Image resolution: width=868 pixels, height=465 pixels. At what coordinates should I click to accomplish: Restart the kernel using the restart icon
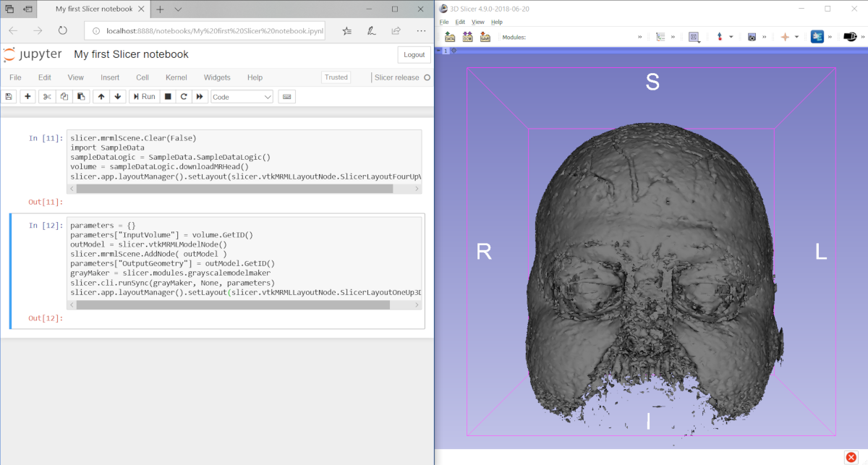click(x=183, y=96)
